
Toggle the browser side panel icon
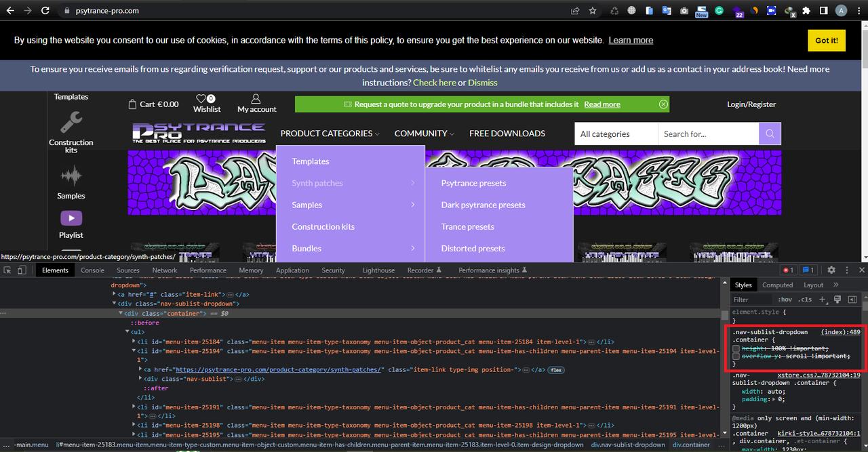[823, 11]
